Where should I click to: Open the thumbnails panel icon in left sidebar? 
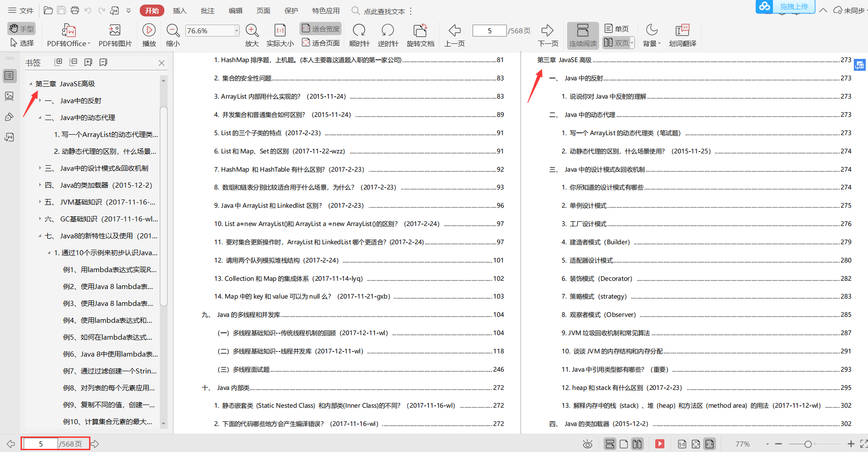[x=9, y=96]
